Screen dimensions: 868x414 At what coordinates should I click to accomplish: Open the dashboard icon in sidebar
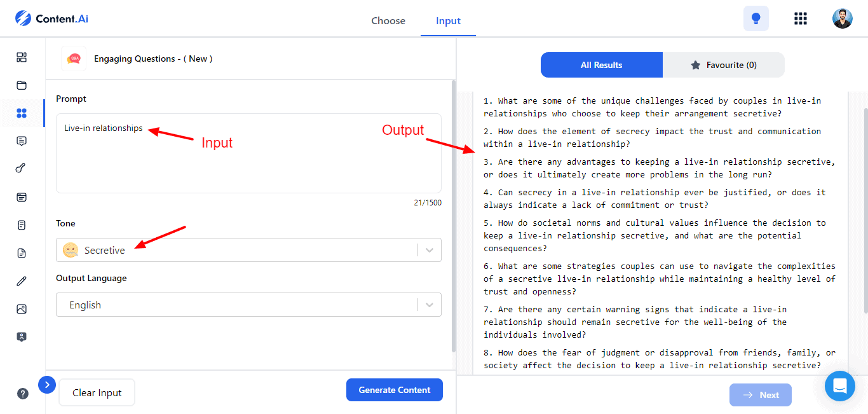click(22, 58)
